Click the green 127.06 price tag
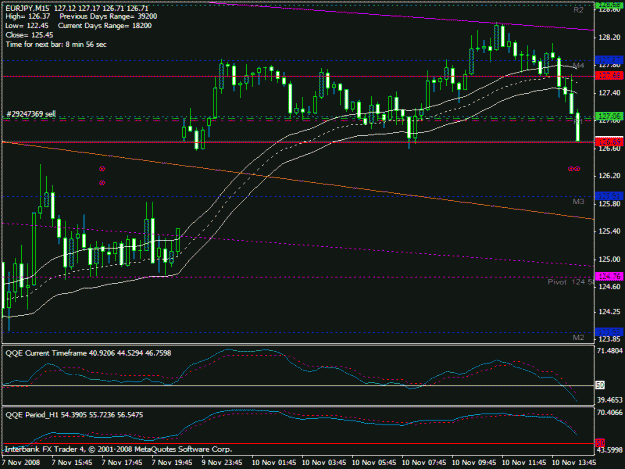 pyautogui.click(x=609, y=116)
